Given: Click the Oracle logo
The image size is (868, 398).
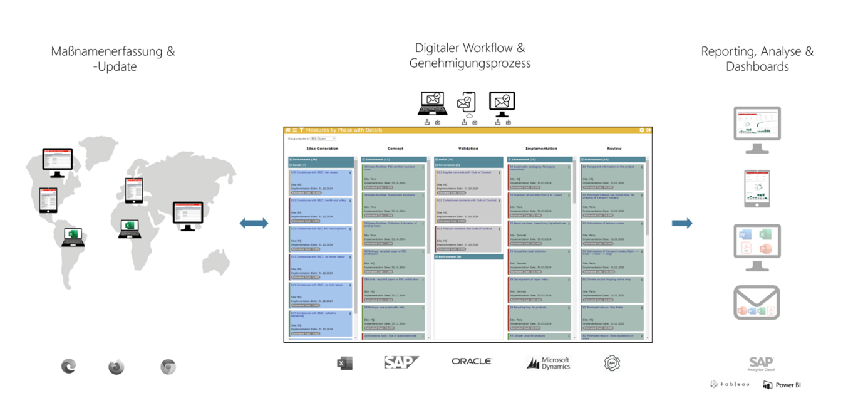Looking at the screenshot, I should 472,362.
